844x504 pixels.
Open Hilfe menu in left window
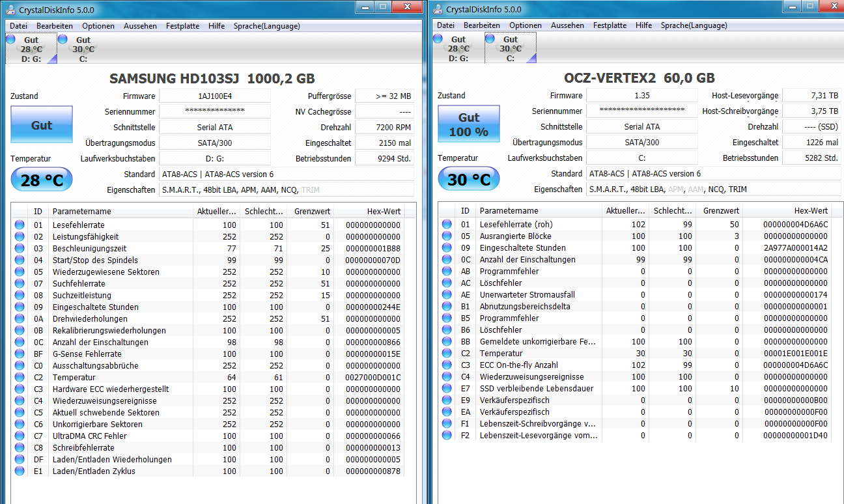pos(217,26)
